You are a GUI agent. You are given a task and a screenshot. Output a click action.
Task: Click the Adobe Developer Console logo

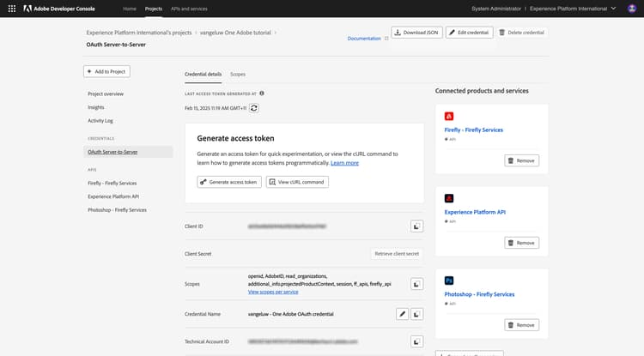[x=59, y=9]
